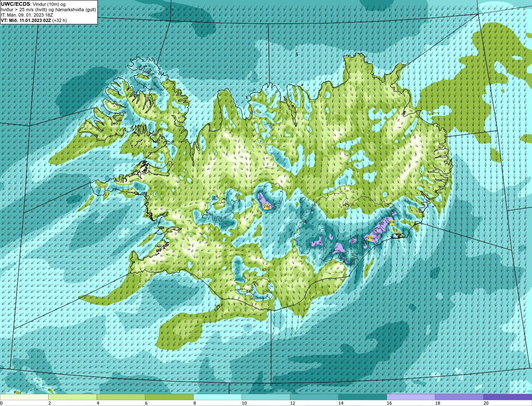Click the 10–12 m/s legend color band
The width and height of the screenshot is (532, 406).
[x=266, y=397]
